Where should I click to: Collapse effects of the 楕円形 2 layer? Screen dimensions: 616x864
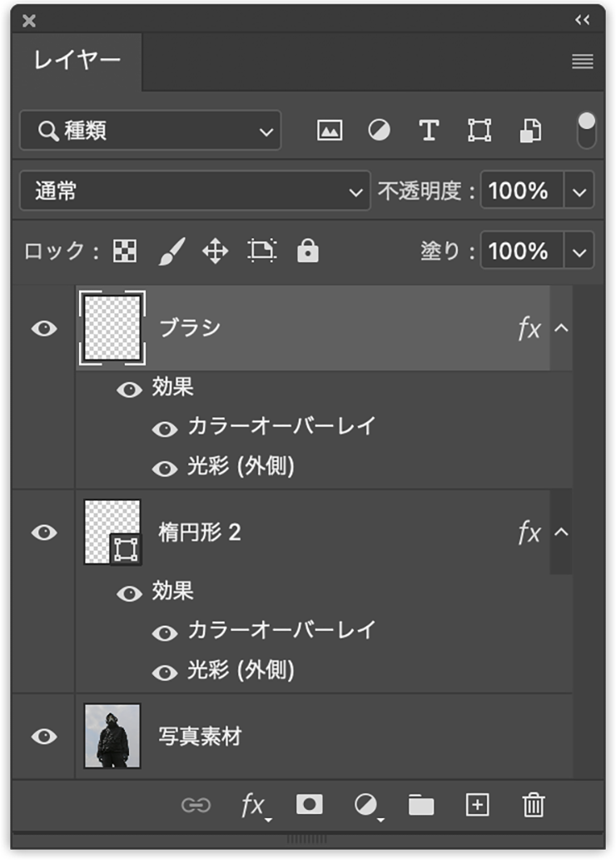click(x=562, y=532)
